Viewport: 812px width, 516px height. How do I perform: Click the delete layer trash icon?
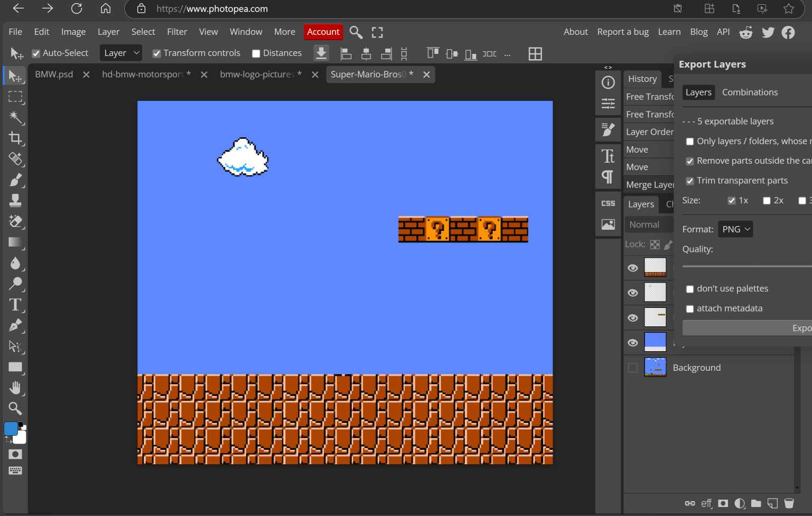[789, 503]
